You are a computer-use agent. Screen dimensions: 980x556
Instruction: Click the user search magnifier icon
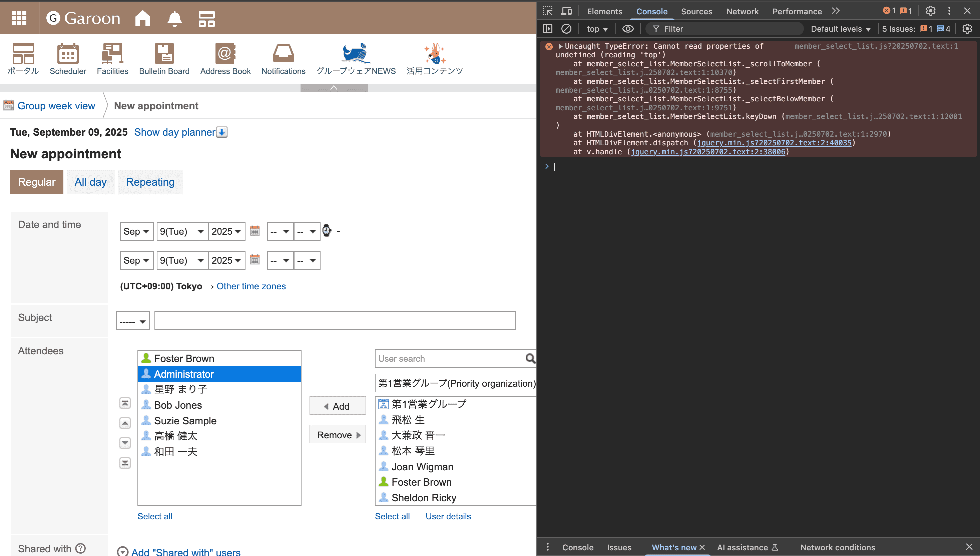click(530, 358)
